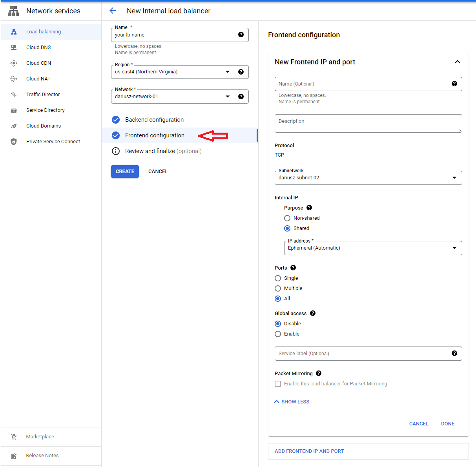Select the Multiple ports option

[278, 288]
